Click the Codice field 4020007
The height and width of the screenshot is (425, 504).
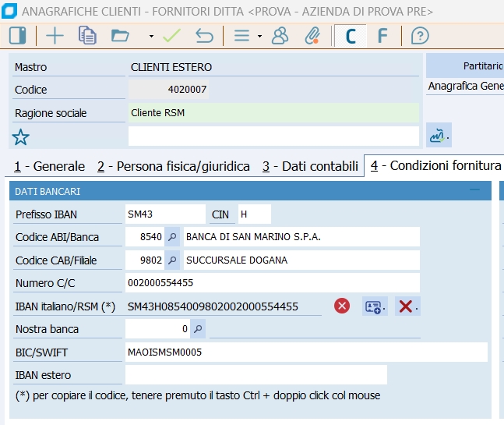click(x=168, y=89)
